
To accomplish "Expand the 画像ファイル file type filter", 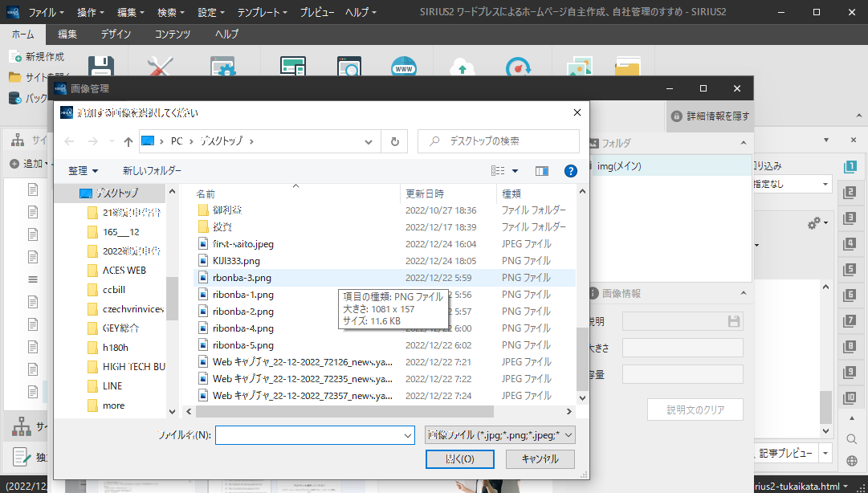I will (499, 434).
